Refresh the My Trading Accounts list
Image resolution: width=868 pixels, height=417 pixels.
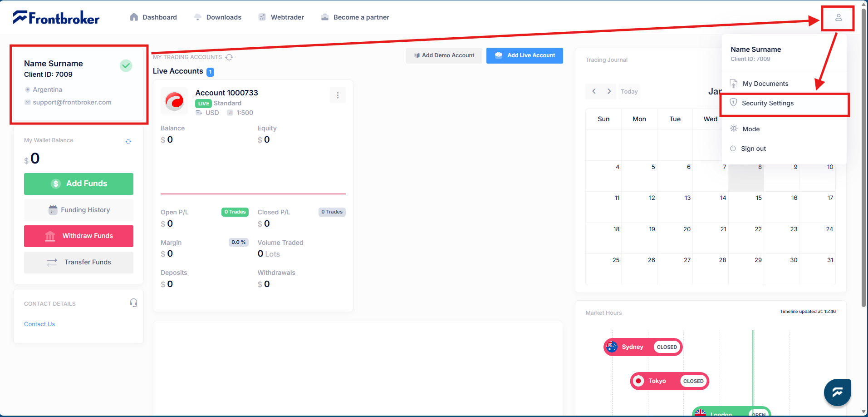(x=229, y=57)
